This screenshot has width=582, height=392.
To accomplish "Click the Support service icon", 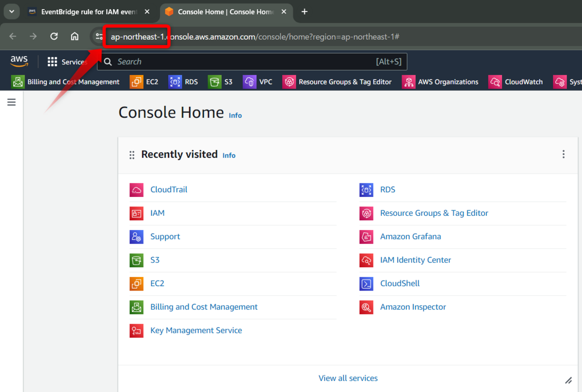I will click(x=136, y=237).
